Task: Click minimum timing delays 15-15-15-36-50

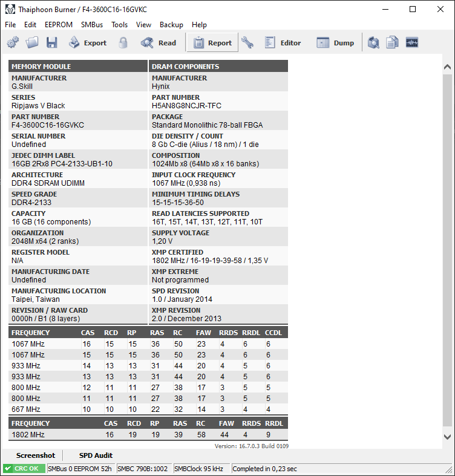Action: 178,203
